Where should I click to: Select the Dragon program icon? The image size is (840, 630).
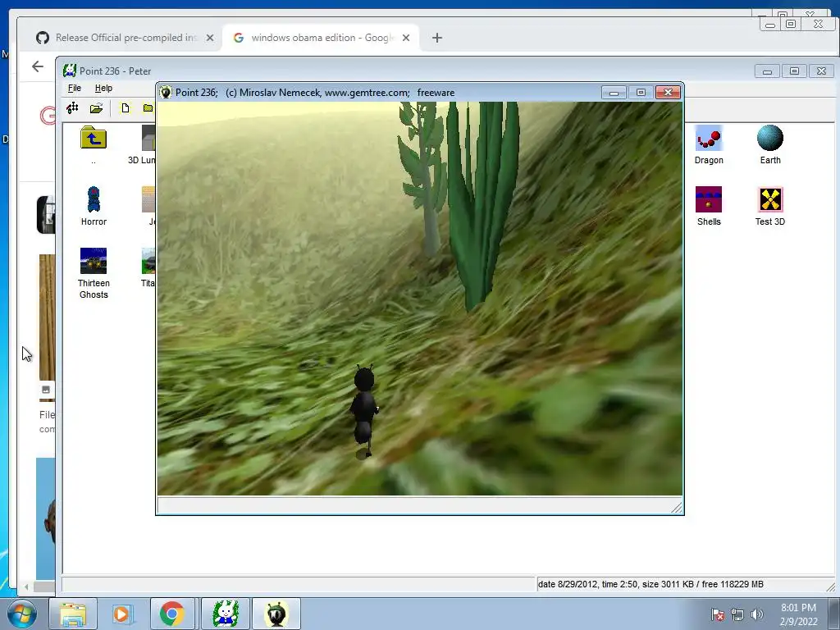pos(709,138)
